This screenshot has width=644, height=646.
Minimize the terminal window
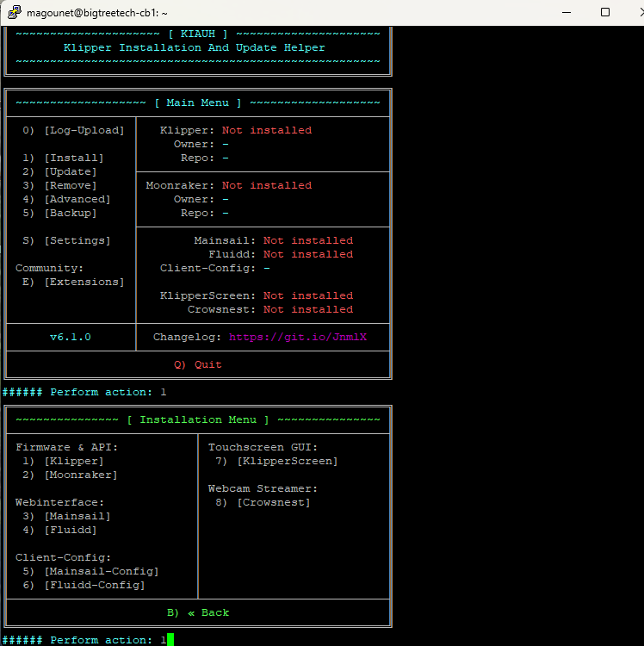[x=567, y=12]
